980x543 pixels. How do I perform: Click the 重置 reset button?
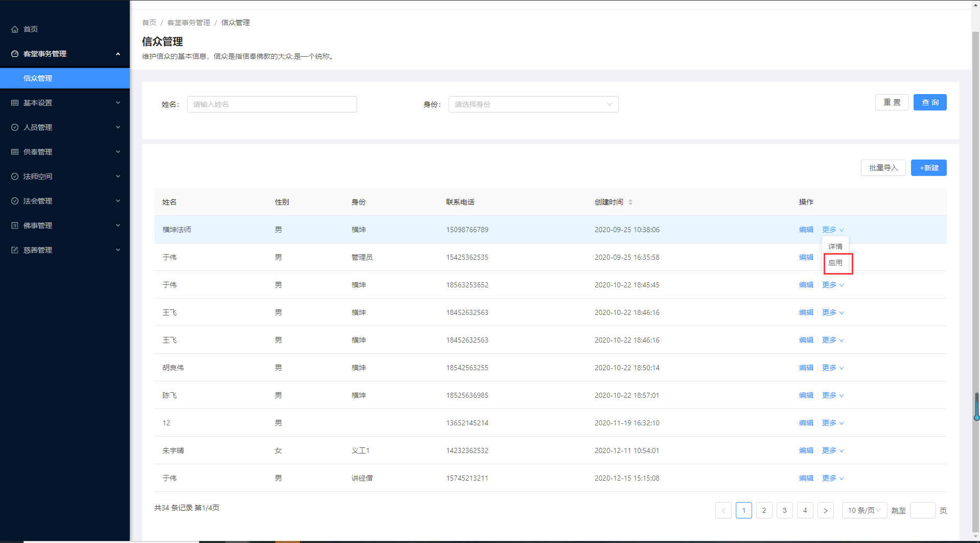(x=892, y=102)
